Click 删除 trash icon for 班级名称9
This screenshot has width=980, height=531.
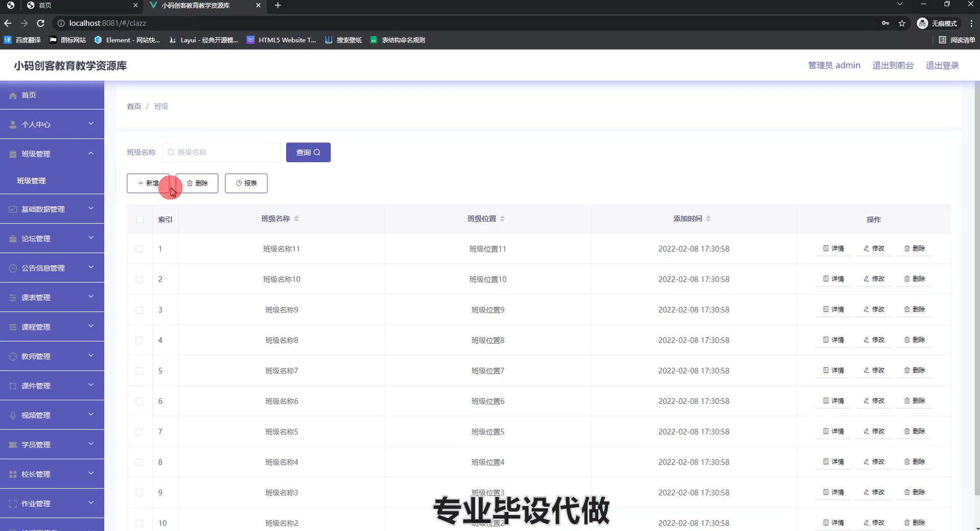907,309
